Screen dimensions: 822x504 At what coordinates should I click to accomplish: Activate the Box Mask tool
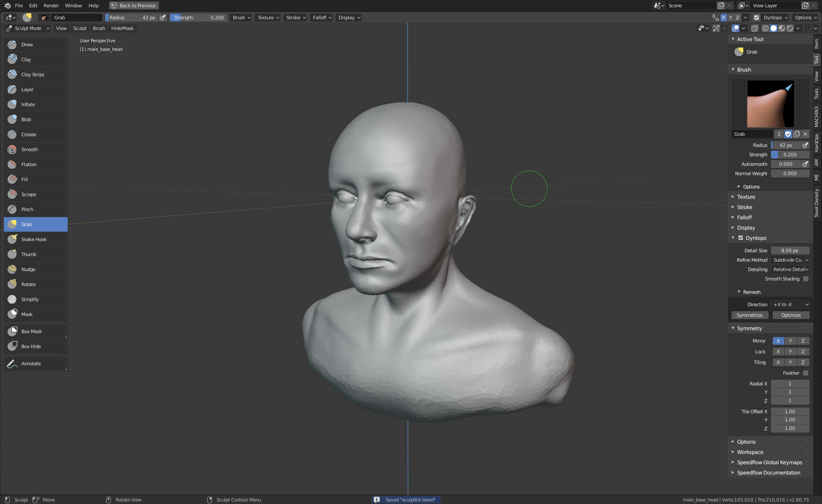(32, 331)
